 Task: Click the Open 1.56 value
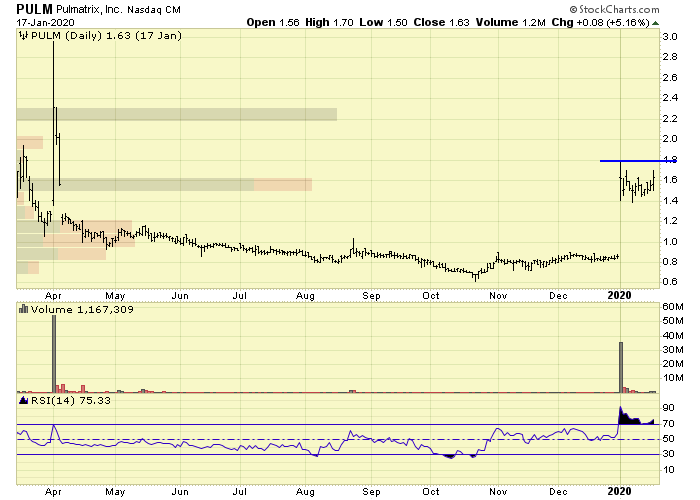[x=273, y=22]
